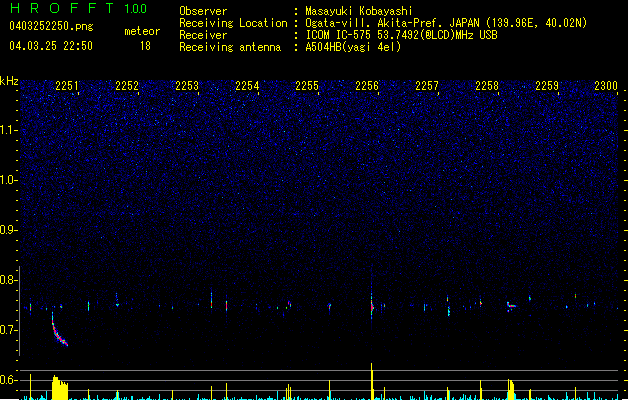Click antenna text A504HB(yagi 4el)
Screen dimensions: 629x400
353,47
